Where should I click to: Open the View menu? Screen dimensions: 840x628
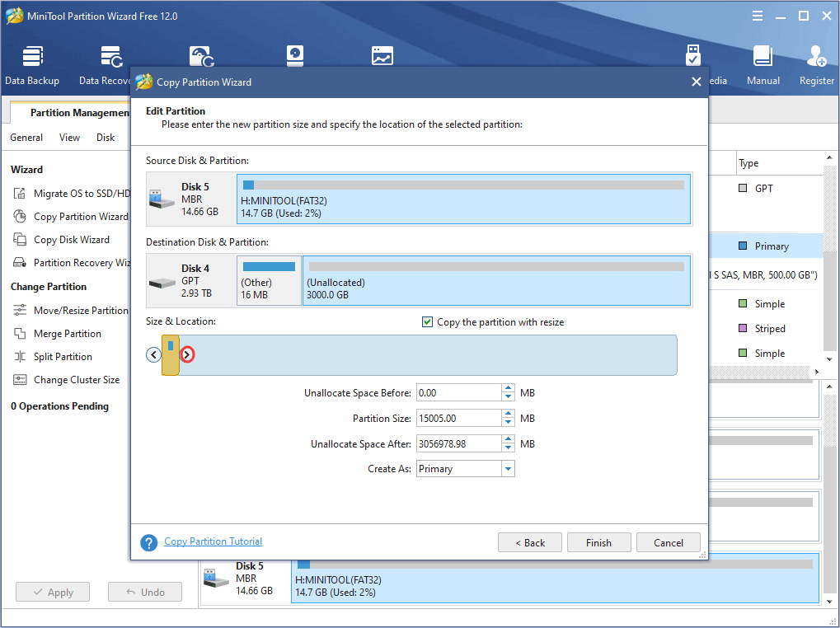[69, 138]
